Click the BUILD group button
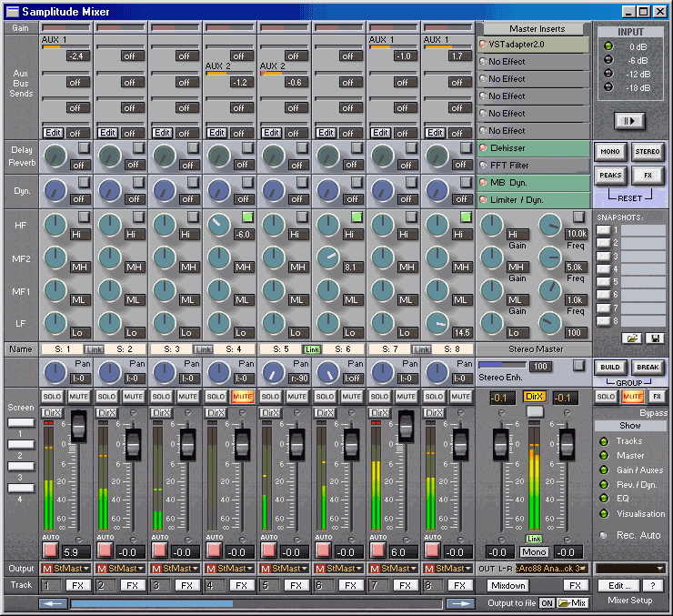The width and height of the screenshot is (673, 616). [610, 367]
